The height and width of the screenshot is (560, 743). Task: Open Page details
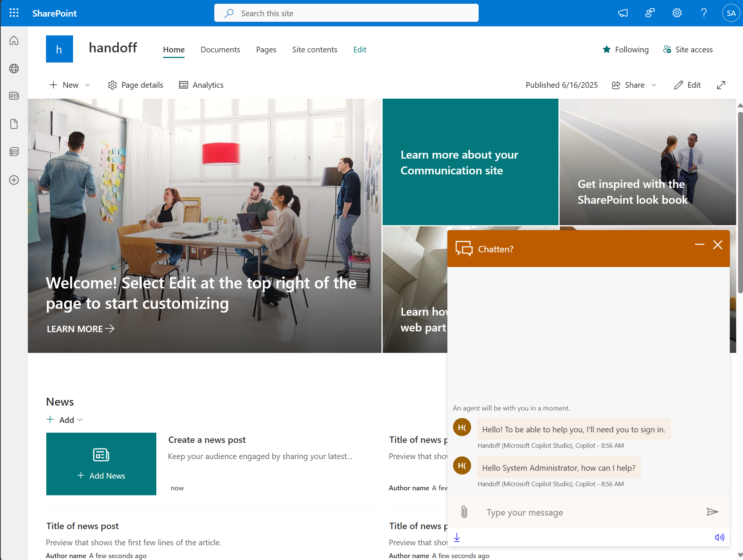coord(136,85)
